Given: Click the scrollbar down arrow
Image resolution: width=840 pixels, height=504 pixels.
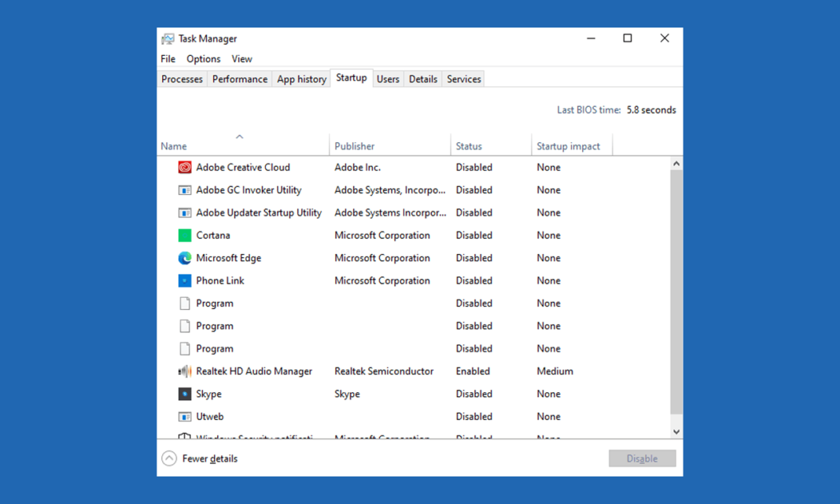Looking at the screenshot, I should point(676,431).
